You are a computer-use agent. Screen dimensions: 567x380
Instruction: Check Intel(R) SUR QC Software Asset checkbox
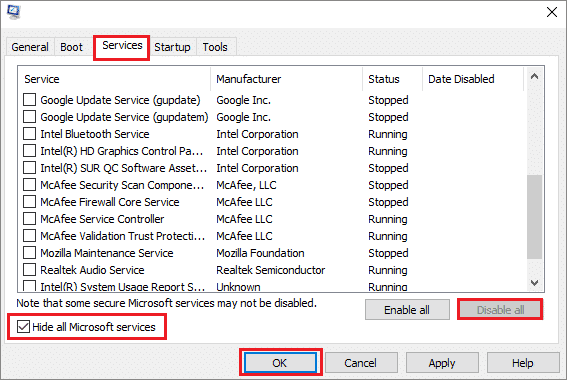coord(29,167)
